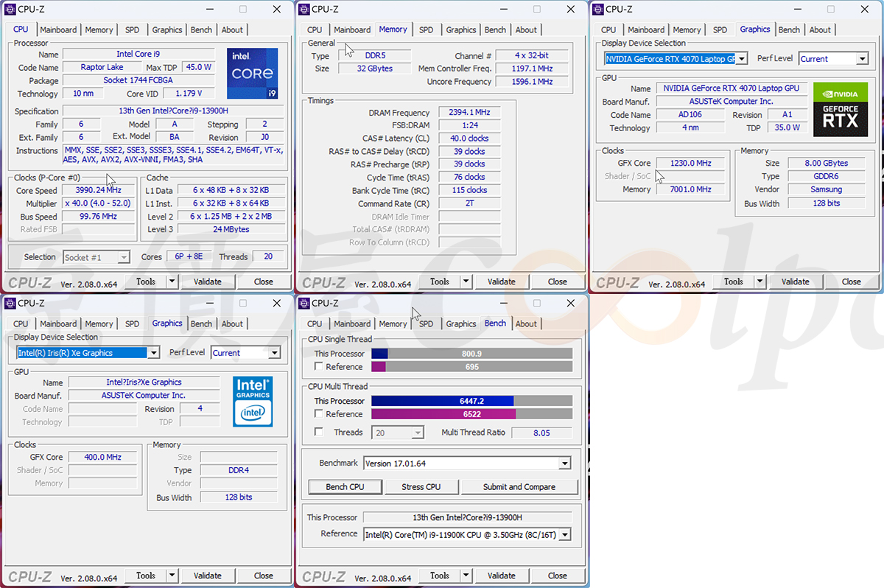Screen dimensions: 884x588
Task: Open the Reference i9-11900K CPU dropdown
Action: point(564,534)
